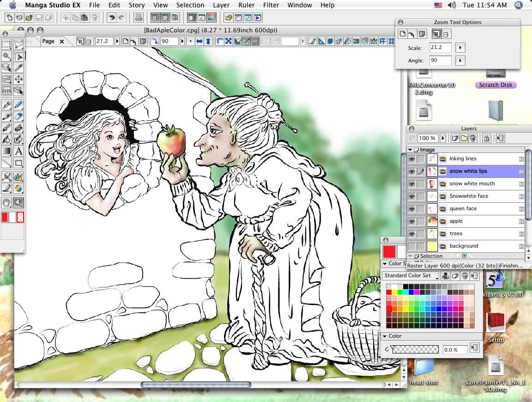Hide the snow white lips layer
The width and height of the screenshot is (532, 402).
pos(411,171)
